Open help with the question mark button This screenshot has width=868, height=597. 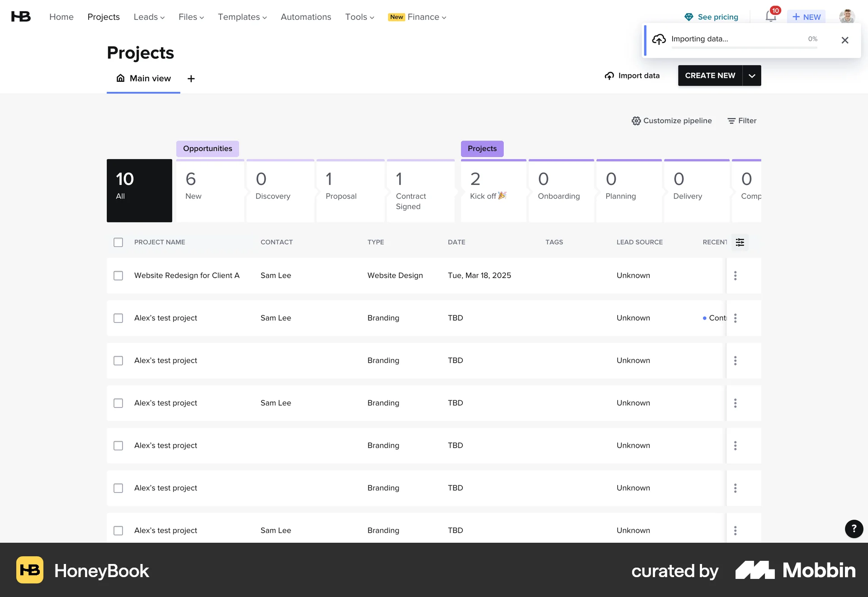click(854, 529)
